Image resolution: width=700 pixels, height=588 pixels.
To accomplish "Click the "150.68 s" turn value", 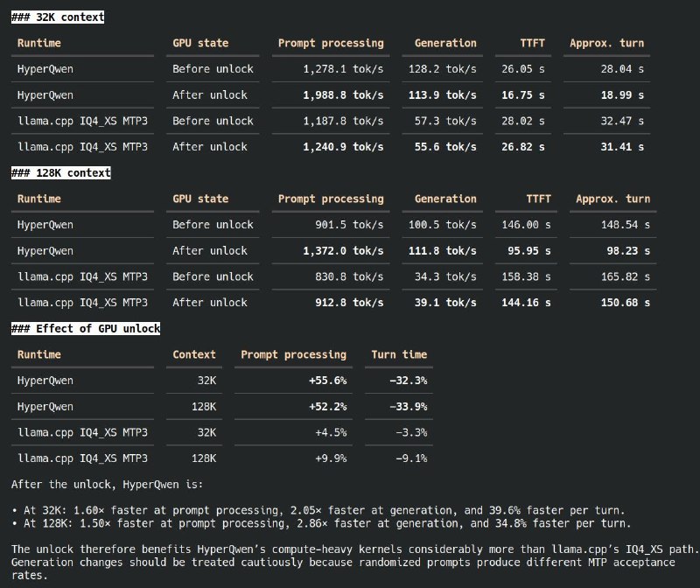I will [x=625, y=303].
